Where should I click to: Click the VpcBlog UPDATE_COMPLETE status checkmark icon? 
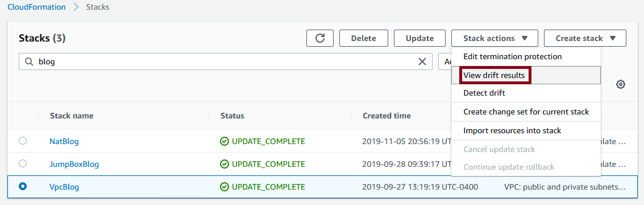tap(225, 187)
